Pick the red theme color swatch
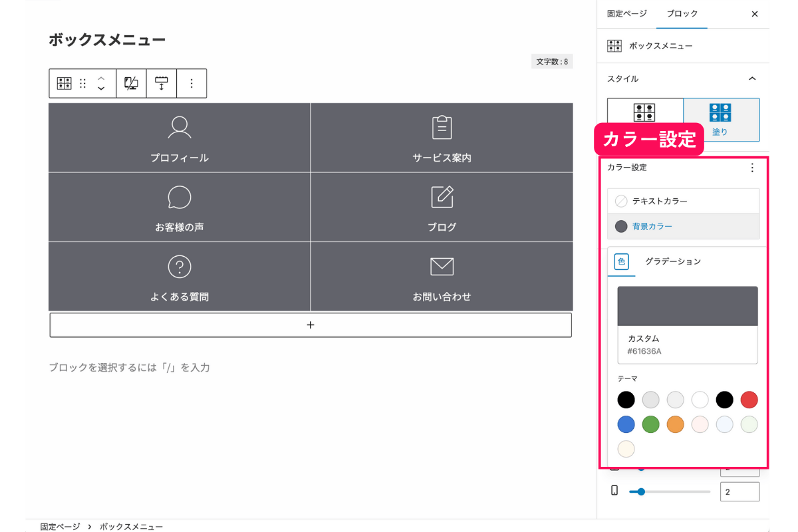This screenshot has height=532, width=798. coord(749,400)
